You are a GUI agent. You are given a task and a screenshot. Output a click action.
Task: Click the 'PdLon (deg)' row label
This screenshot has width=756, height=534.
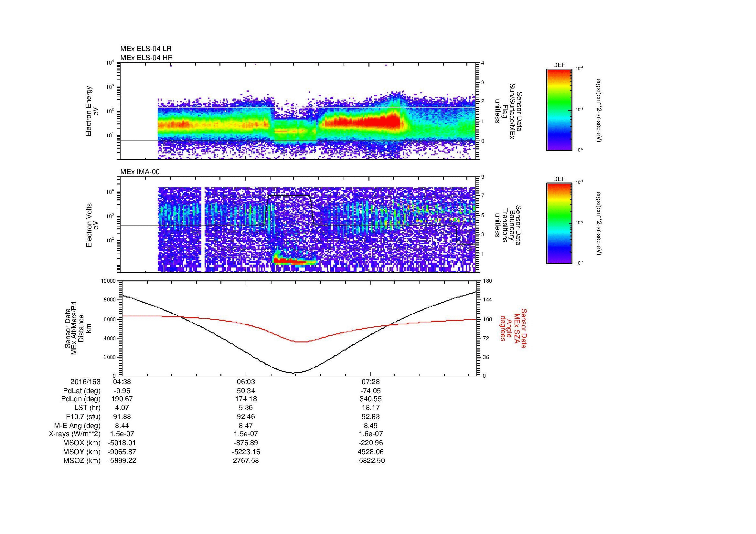tap(81, 399)
